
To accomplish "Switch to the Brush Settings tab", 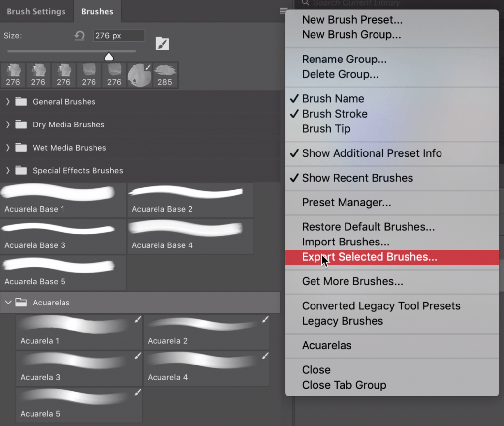I will (x=36, y=11).
